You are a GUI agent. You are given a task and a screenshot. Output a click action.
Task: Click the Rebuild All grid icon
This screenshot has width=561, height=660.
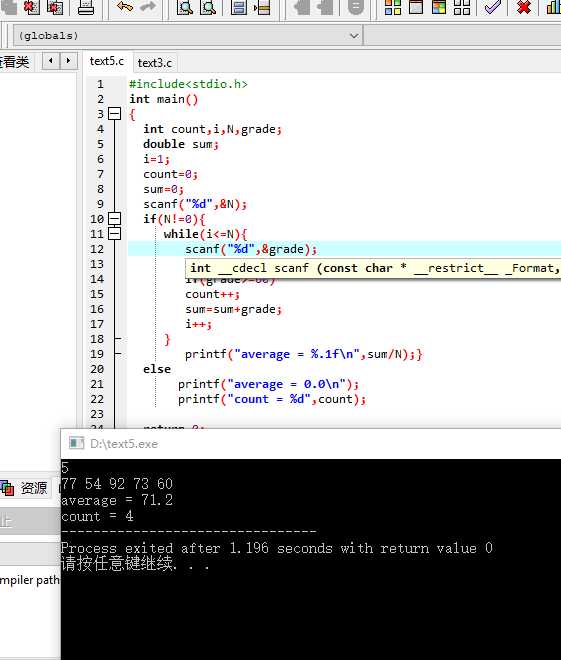(x=462, y=7)
